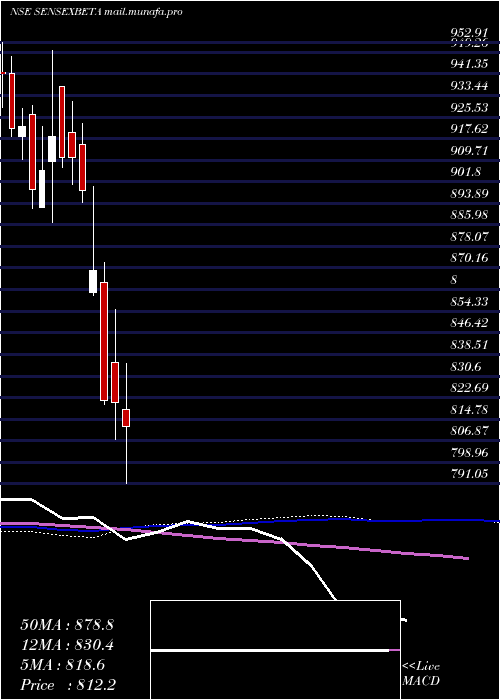Image resolution: width=500 pixels, height=700 pixels.
Task: Click the <<Live MACD label
Action: pyautogui.click(x=421, y=674)
